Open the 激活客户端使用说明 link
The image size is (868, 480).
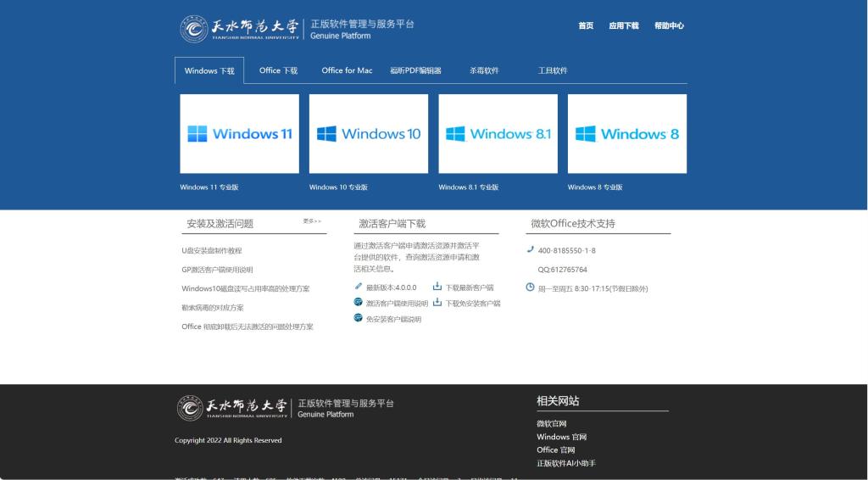(397, 304)
